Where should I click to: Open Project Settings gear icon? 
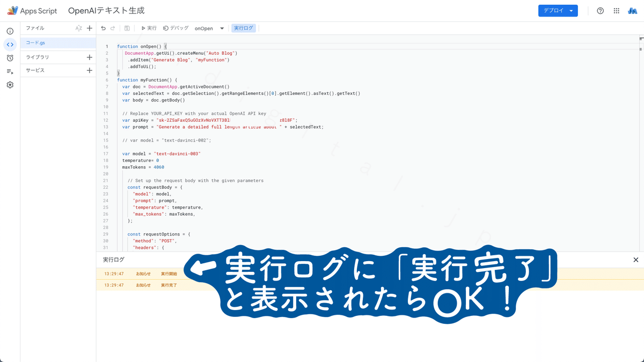(x=10, y=85)
